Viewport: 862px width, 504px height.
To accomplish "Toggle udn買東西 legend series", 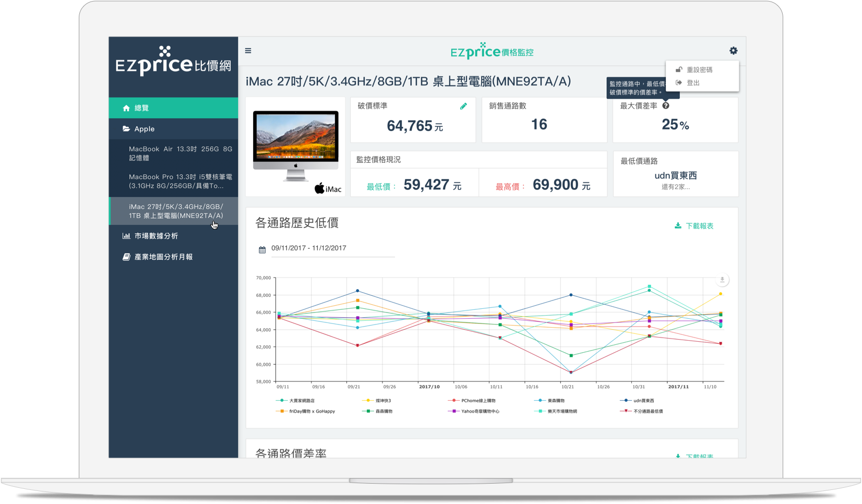I will [637, 401].
